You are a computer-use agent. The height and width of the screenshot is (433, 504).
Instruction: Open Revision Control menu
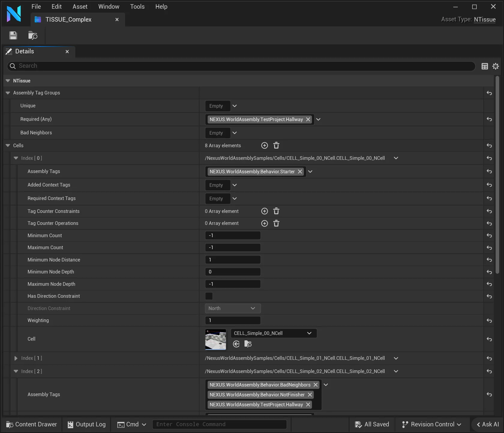[431, 424]
